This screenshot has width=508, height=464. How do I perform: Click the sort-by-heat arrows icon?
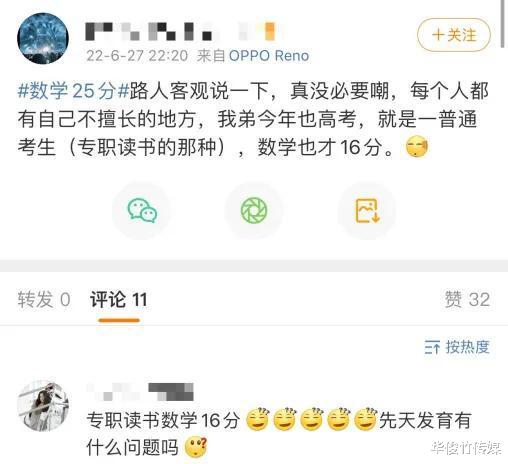click(x=432, y=347)
